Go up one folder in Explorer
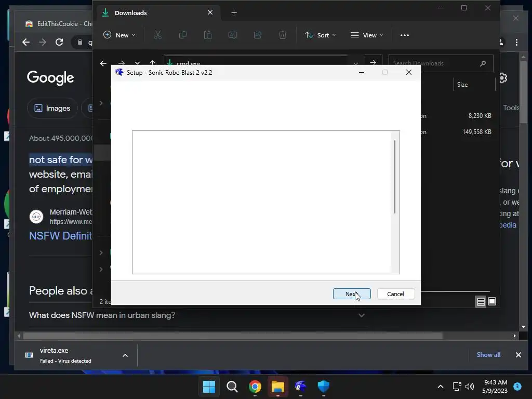 153,63
